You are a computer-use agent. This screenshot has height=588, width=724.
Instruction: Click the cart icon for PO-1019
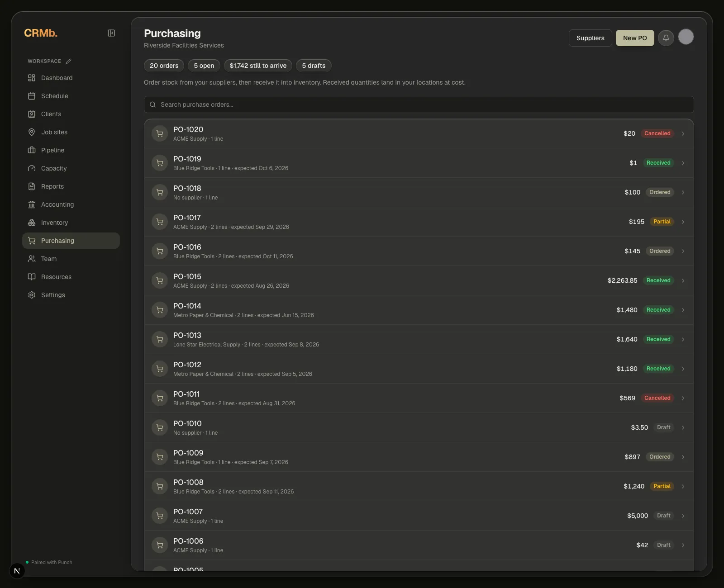tap(160, 163)
